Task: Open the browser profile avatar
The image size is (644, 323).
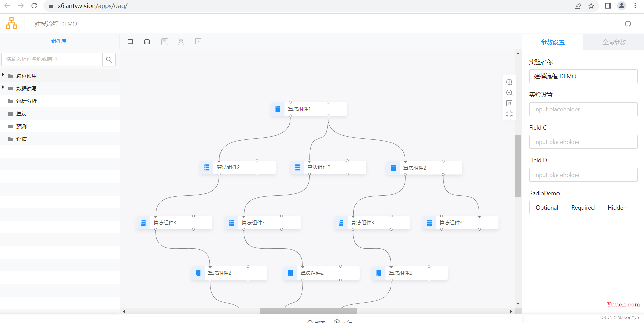Action: [622, 6]
